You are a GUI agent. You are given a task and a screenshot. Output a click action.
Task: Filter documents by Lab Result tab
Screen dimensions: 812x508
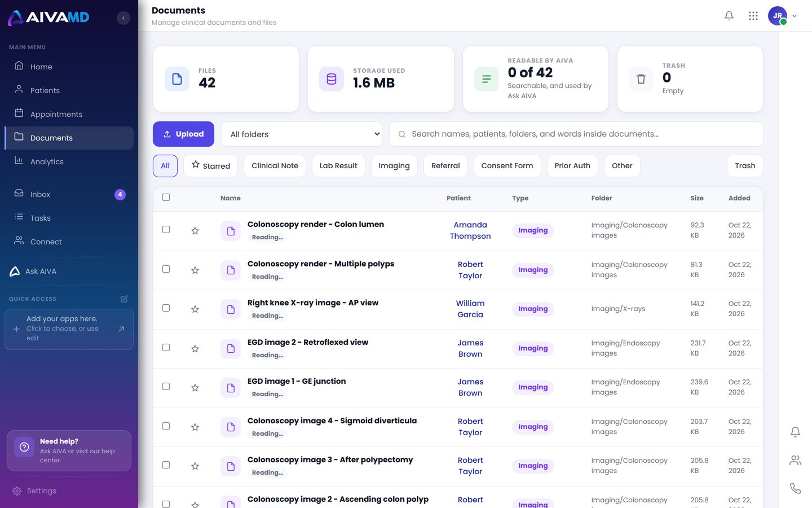point(338,166)
